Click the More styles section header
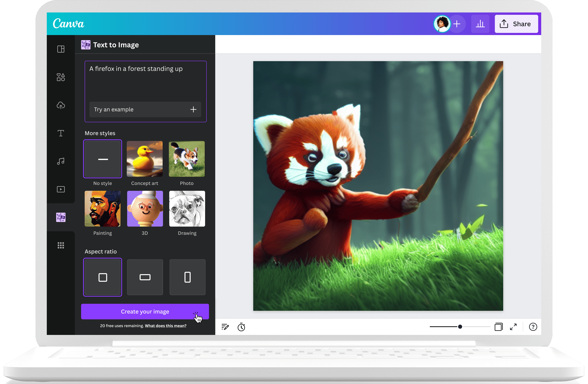Screen dimensions: 588x384 coord(100,133)
